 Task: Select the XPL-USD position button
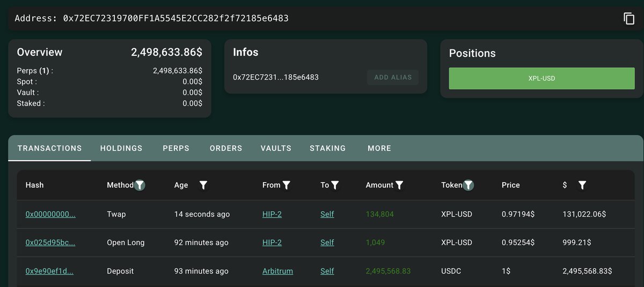pos(541,78)
